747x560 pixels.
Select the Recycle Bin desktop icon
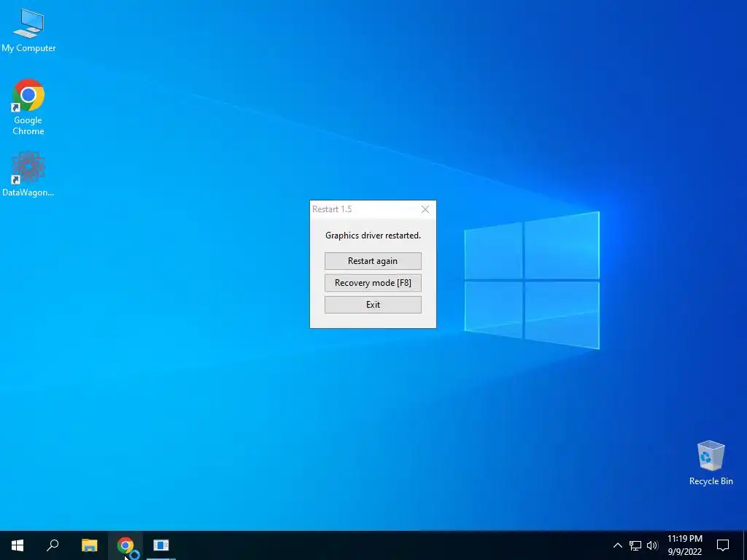(x=711, y=462)
